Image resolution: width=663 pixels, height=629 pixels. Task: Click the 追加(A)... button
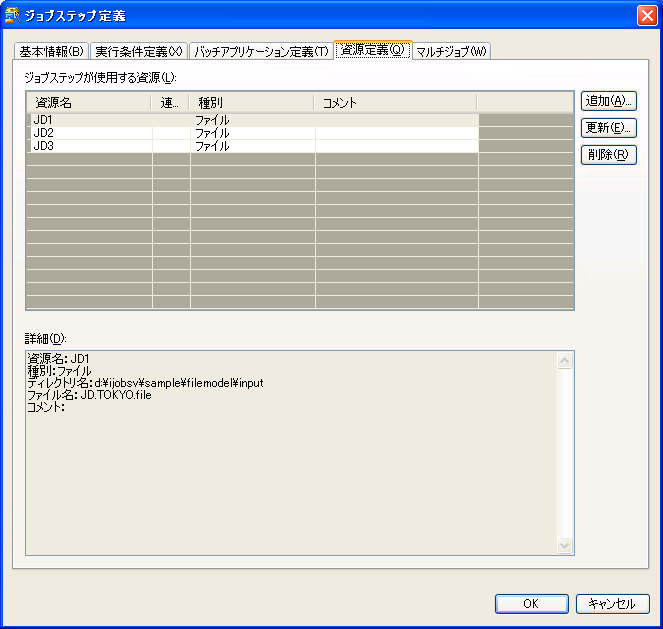[608, 101]
